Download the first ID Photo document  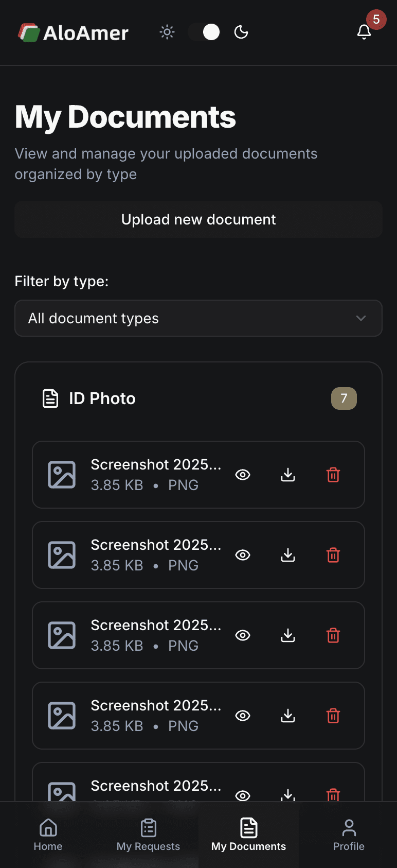[x=288, y=475]
